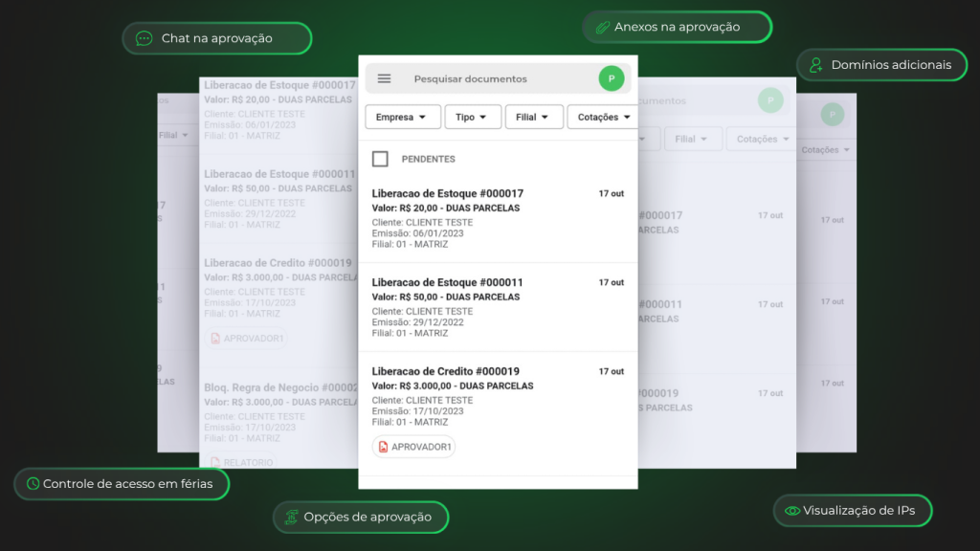Image resolution: width=980 pixels, height=551 pixels.
Task: Open faded Liberacao de Estoque #000011 in left panel
Action: pyautogui.click(x=279, y=174)
